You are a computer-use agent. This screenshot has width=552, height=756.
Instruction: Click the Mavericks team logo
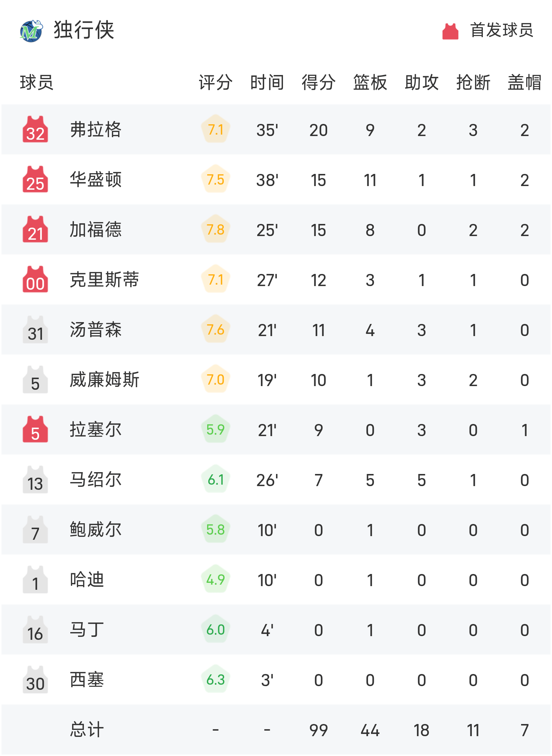pos(31,31)
